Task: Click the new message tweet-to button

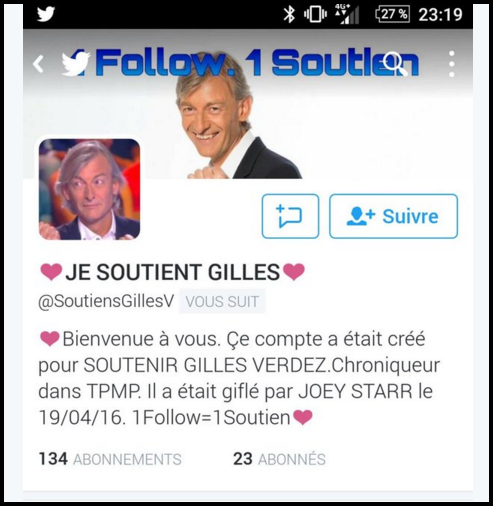Action: 290,216
